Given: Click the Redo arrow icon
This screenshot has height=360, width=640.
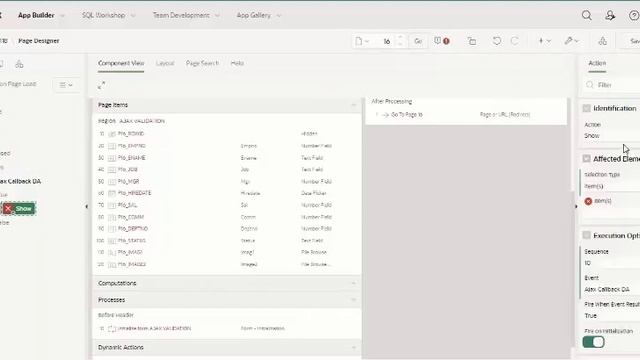Looking at the screenshot, I should 515,41.
